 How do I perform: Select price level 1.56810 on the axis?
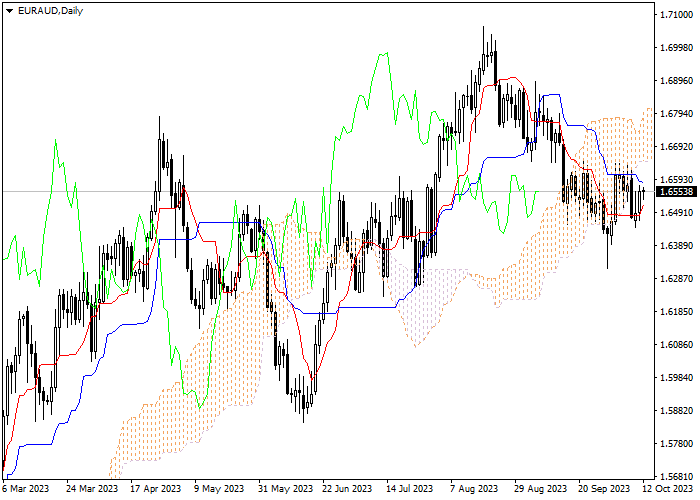point(677,477)
